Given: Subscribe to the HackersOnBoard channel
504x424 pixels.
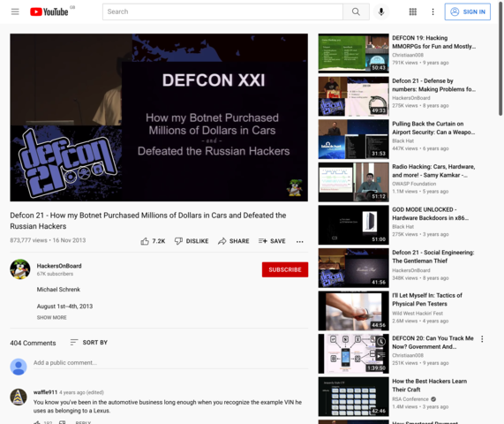Looking at the screenshot, I should click(285, 269).
